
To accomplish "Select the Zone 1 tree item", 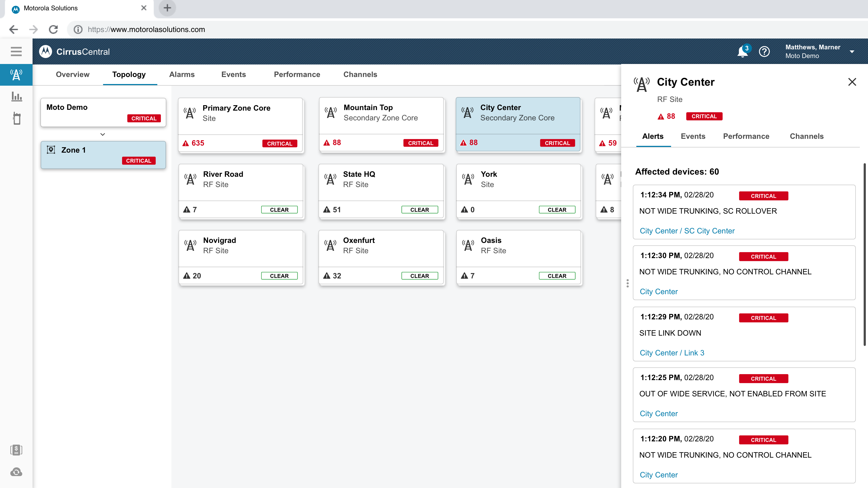I will (103, 155).
